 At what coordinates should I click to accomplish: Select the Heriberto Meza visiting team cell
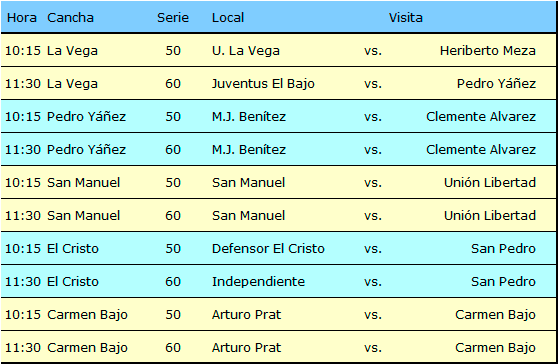click(488, 51)
